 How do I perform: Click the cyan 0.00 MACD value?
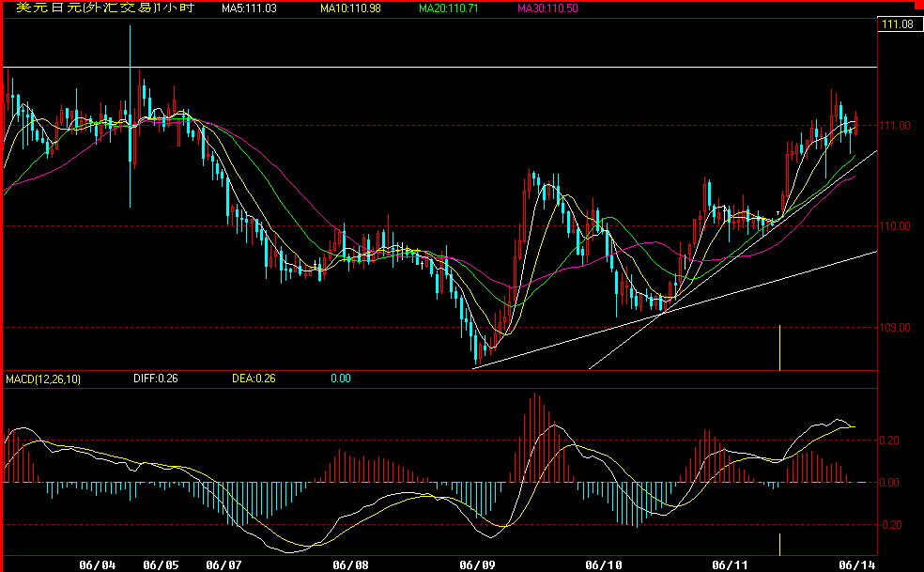[340, 379]
